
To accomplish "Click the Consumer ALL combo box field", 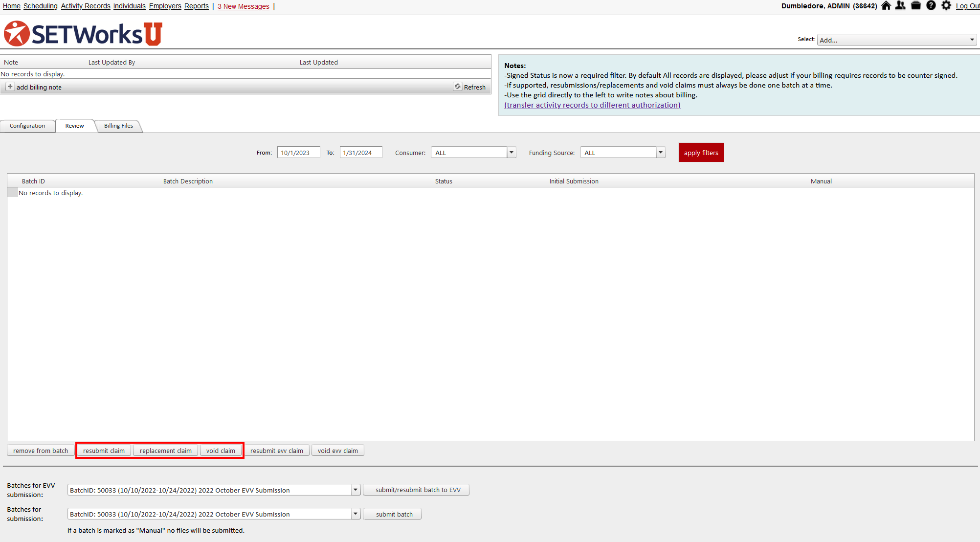I will click(x=469, y=153).
